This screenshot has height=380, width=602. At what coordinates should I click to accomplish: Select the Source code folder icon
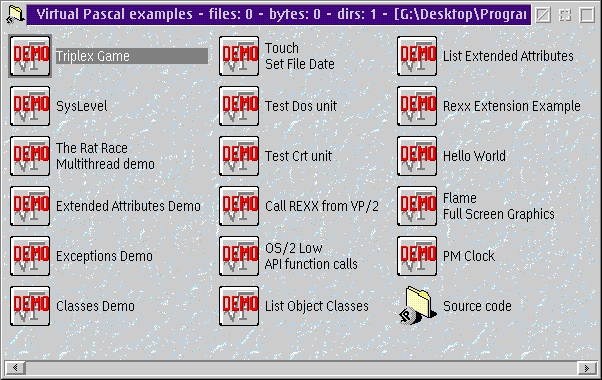pos(418,306)
